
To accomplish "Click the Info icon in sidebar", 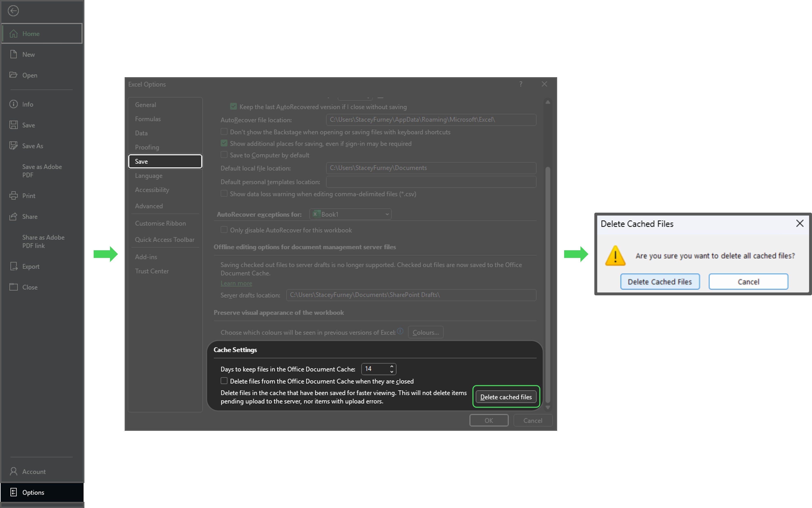I will (x=13, y=104).
